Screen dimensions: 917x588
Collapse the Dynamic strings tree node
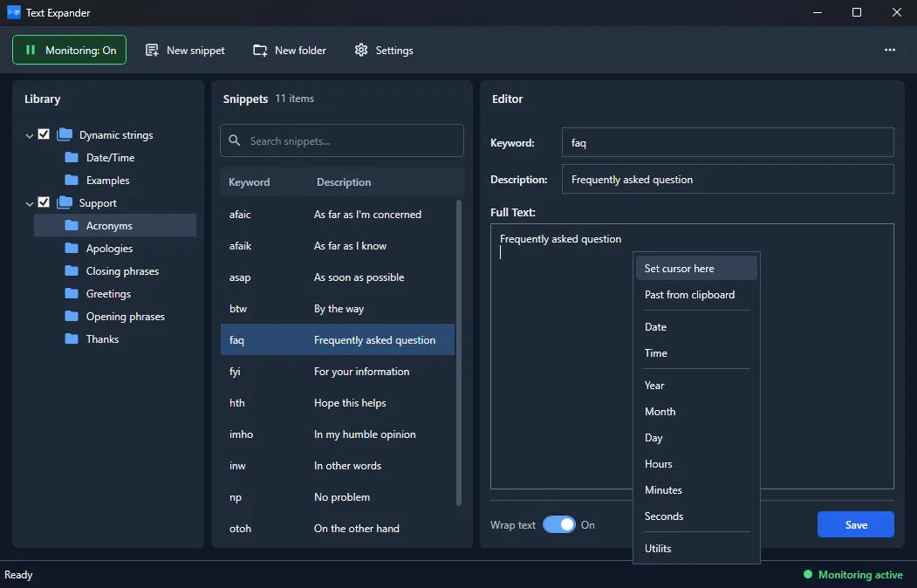(30, 135)
